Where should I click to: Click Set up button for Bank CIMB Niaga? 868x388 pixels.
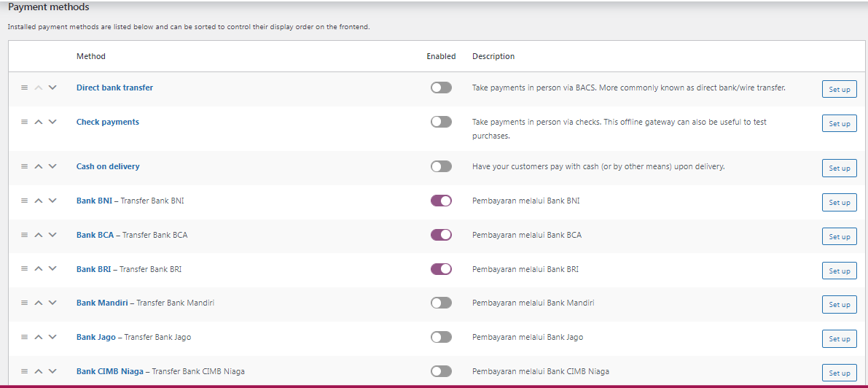[x=840, y=373]
